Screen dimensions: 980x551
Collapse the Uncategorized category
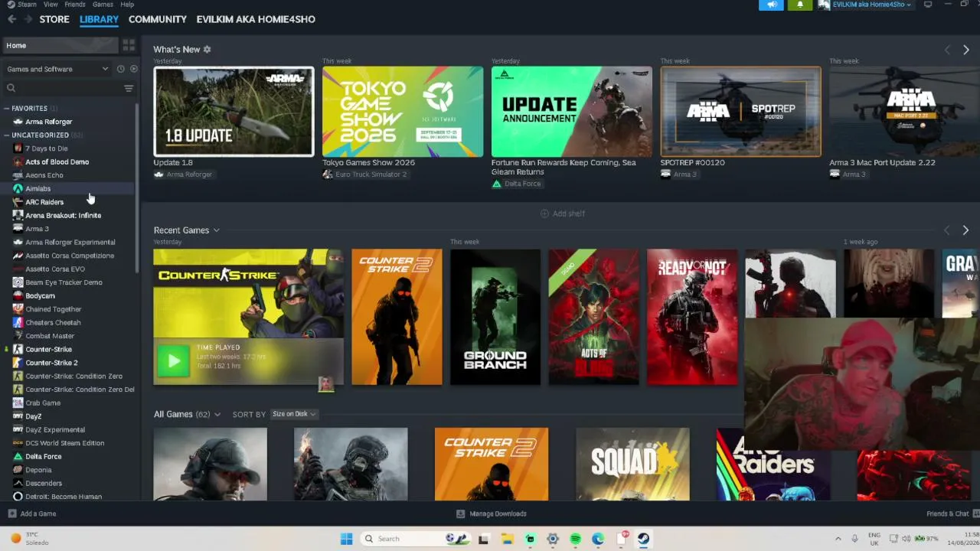6,135
